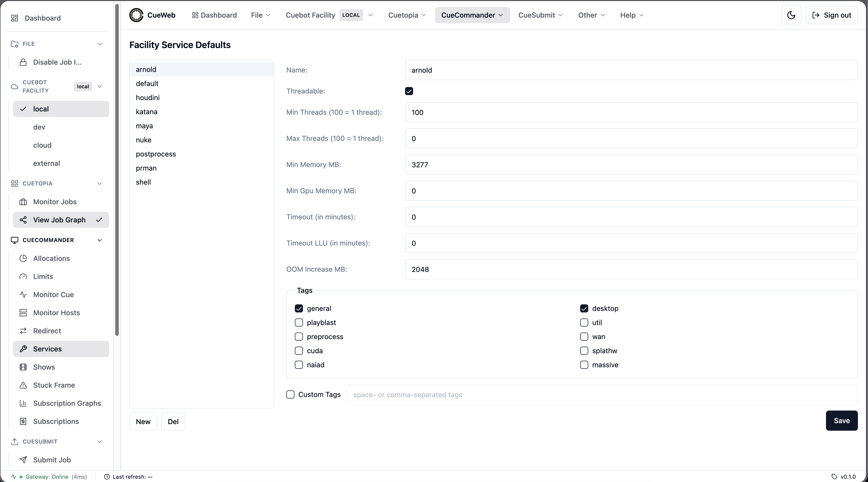Image resolution: width=868 pixels, height=482 pixels.
Task: Open the CueCommander top menu
Action: (472, 15)
